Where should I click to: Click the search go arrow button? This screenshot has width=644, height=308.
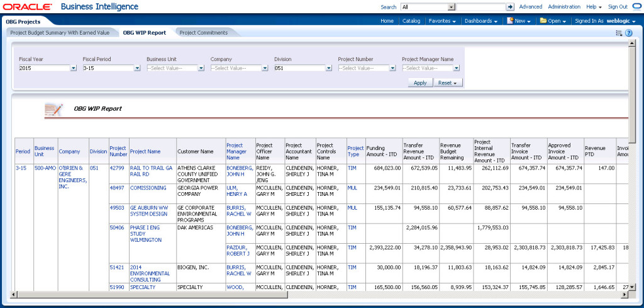tap(510, 7)
